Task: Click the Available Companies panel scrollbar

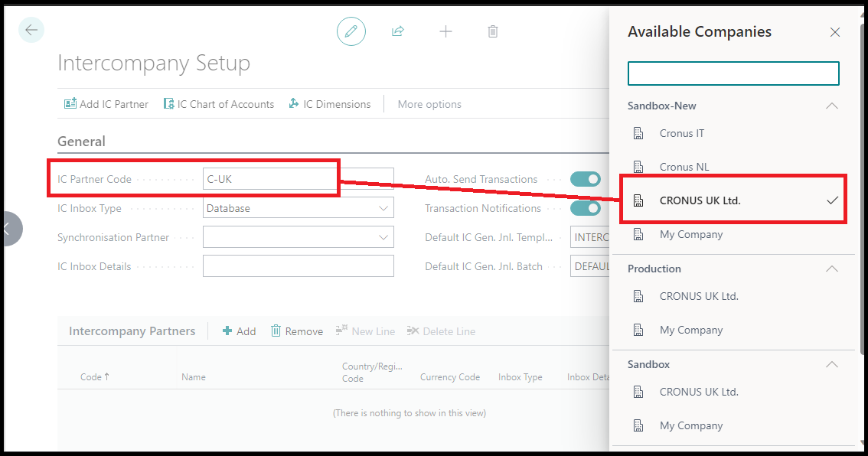Action: click(x=863, y=188)
